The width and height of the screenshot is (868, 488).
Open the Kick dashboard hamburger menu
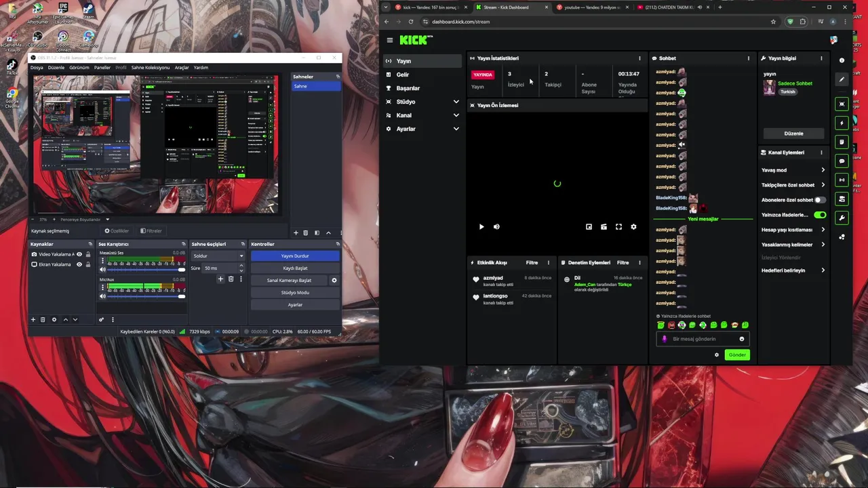[389, 40]
